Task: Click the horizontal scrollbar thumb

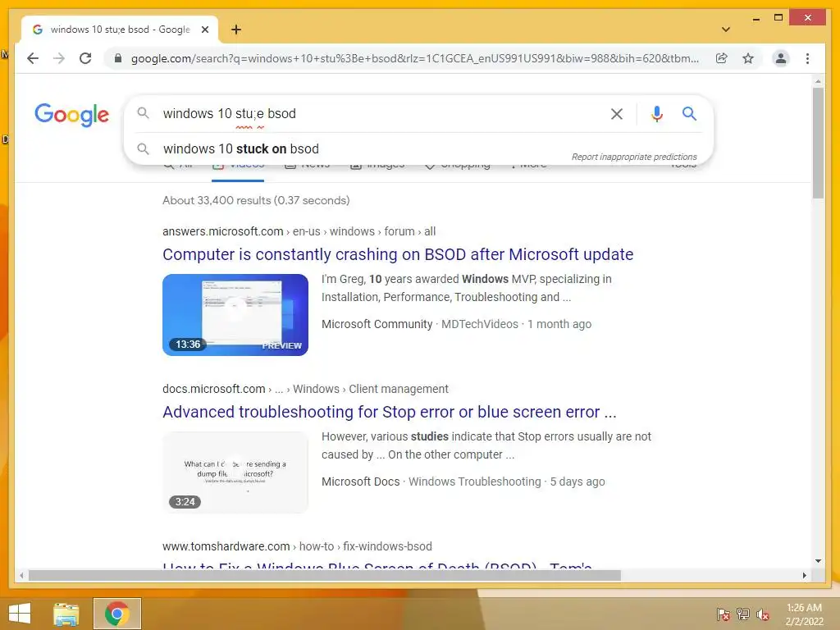Action: (325, 575)
